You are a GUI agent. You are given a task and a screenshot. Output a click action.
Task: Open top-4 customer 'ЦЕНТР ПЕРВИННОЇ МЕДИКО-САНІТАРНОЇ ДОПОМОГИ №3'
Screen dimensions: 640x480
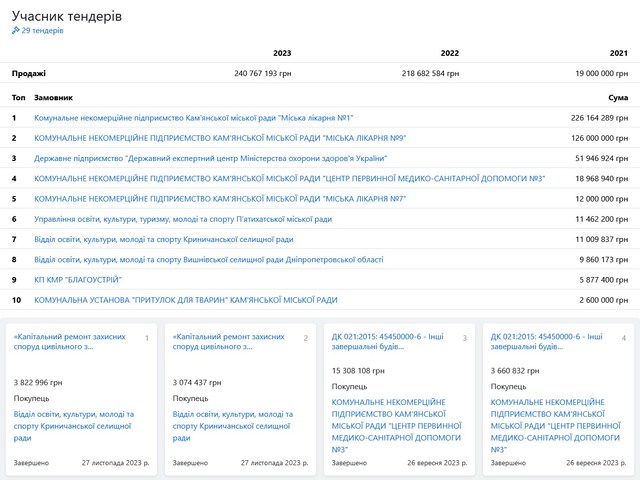click(x=289, y=178)
